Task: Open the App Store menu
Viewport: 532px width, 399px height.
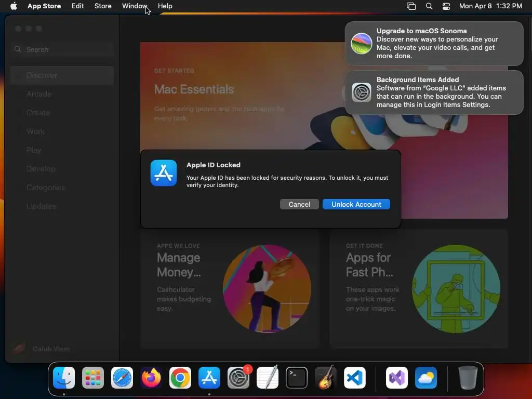Action: (44, 6)
